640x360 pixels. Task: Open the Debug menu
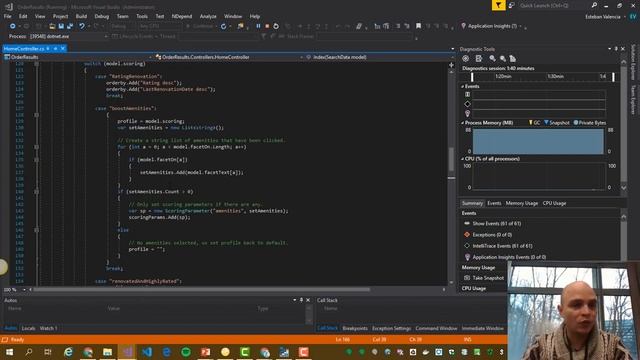click(x=102, y=16)
